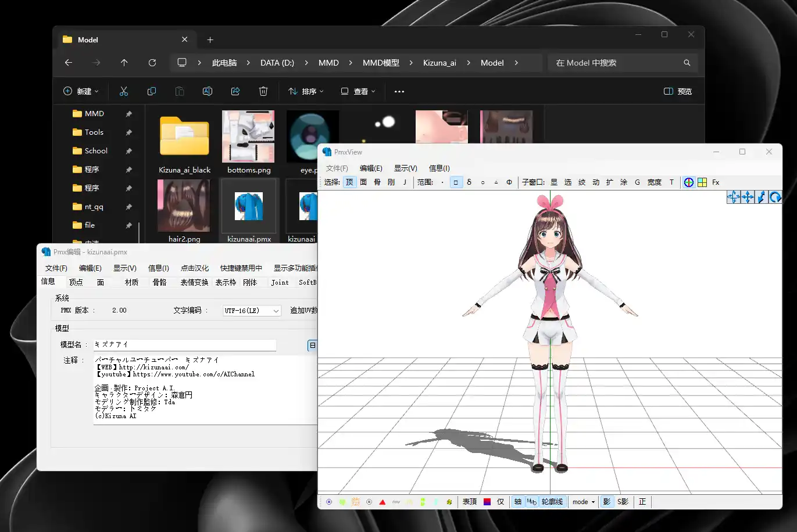Click the Delete trash icon in Explorer
Viewport: 797px width, 532px height.
(263, 91)
